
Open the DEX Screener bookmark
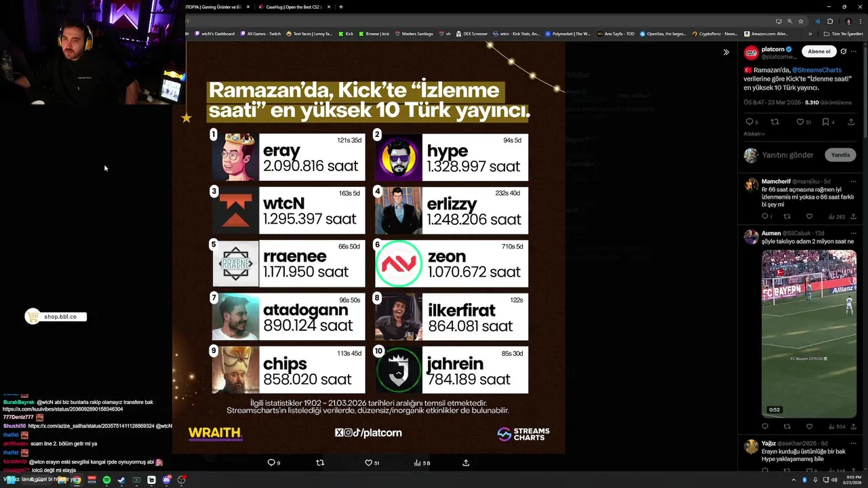(x=471, y=34)
